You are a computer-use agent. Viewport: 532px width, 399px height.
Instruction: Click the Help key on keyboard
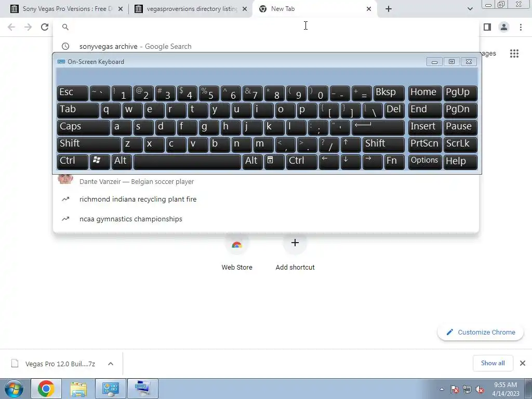[460, 162]
